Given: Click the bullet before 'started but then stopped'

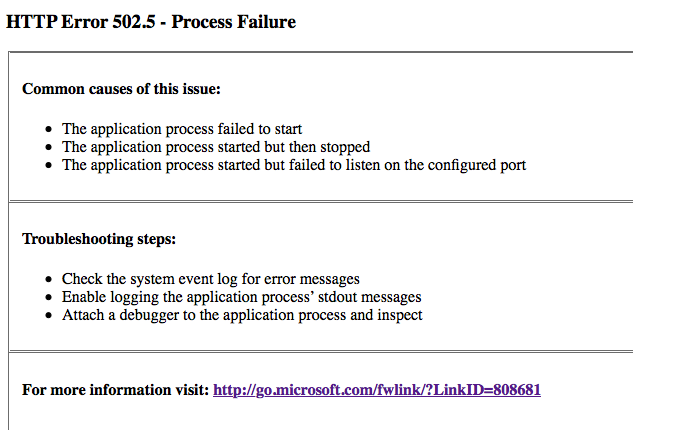Looking at the screenshot, I should pyautogui.click(x=48, y=147).
